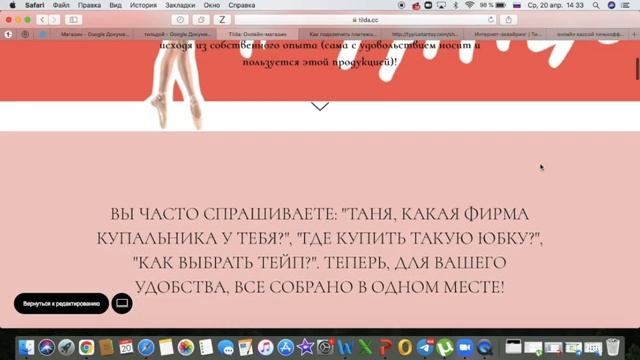Open the 'Интернет-эквайринг' tab
Image resolution: width=640 pixels, height=360 pixels.
pyautogui.click(x=508, y=35)
